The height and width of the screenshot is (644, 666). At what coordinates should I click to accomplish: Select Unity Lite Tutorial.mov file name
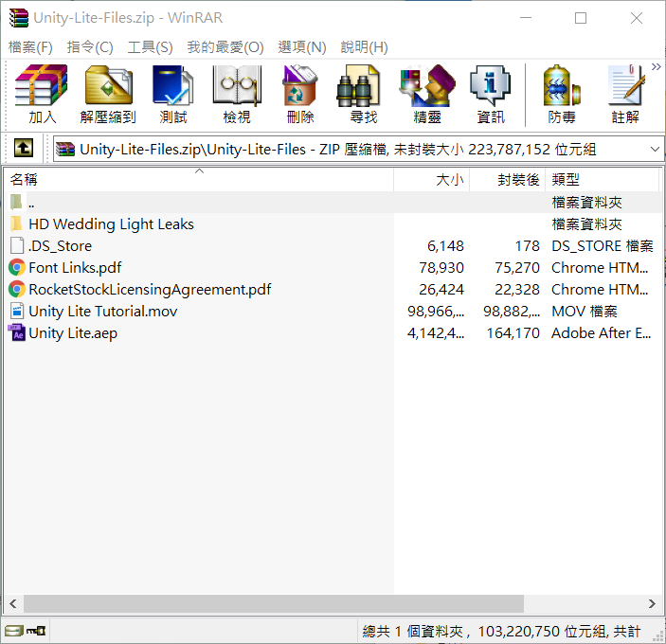click(x=103, y=312)
